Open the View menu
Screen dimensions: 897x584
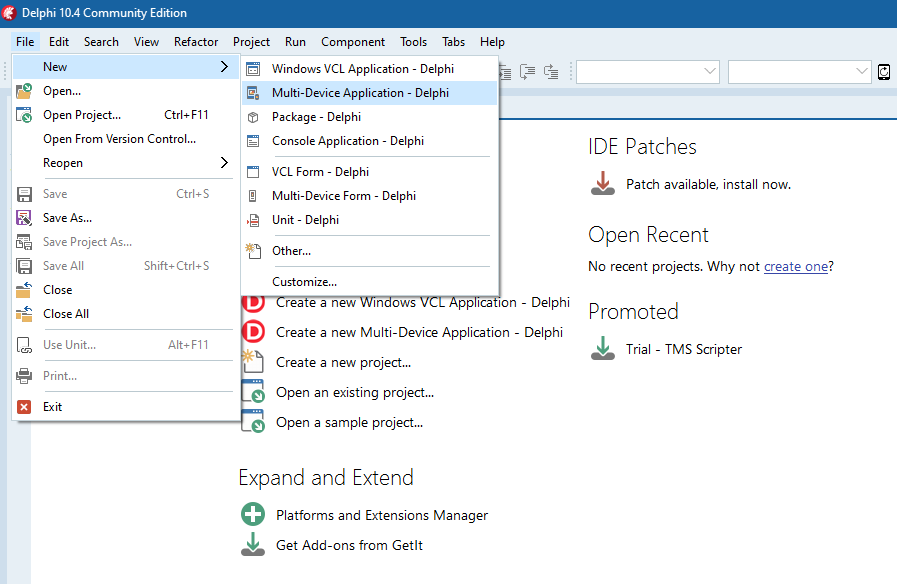coord(146,42)
